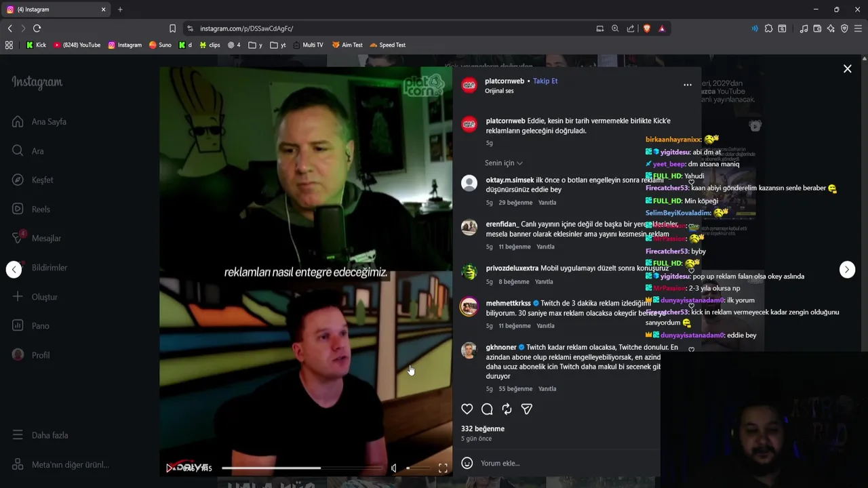Go to Keşfet explore page
The image size is (868, 488).
coord(33,180)
